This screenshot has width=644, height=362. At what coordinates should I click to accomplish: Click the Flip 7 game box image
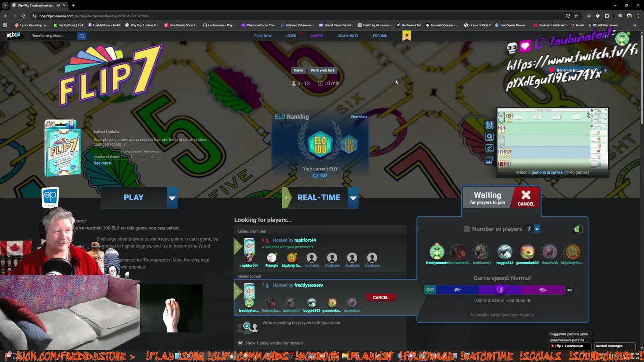click(x=62, y=149)
